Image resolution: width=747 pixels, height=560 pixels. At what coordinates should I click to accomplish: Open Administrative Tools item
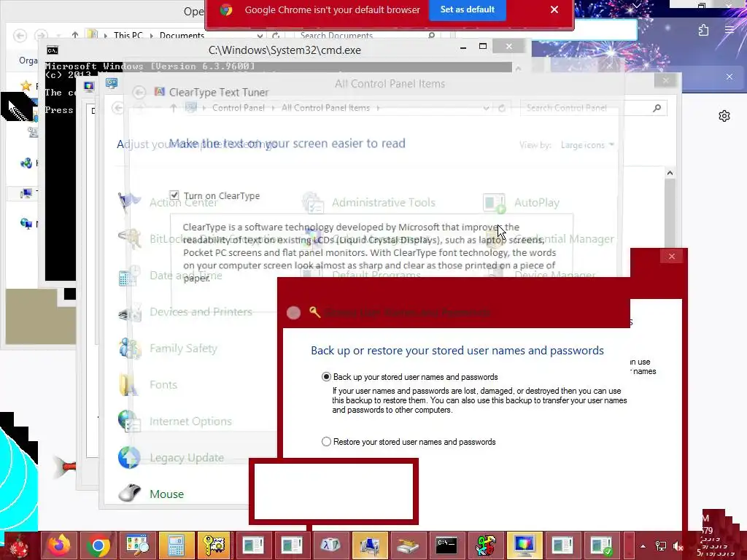383,203
